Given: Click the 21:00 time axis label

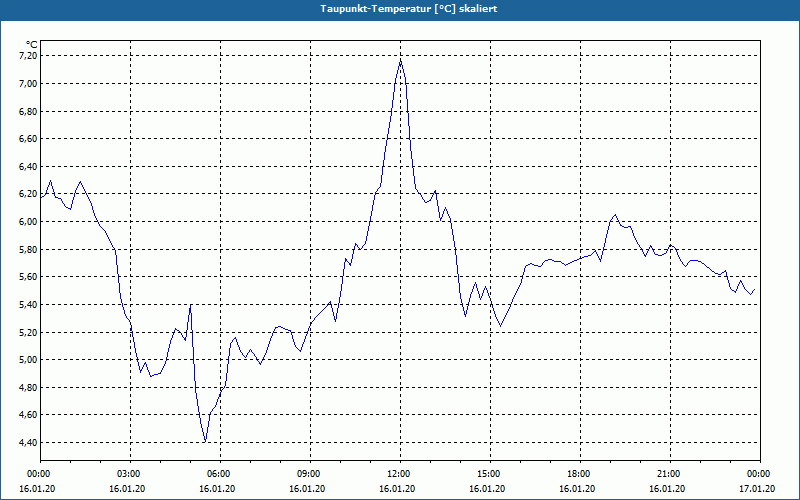Looking at the screenshot, I should (670, 474).
